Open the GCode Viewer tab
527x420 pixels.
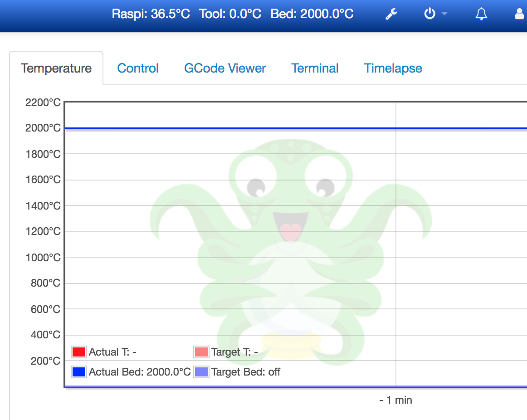[x=225, y=68]
